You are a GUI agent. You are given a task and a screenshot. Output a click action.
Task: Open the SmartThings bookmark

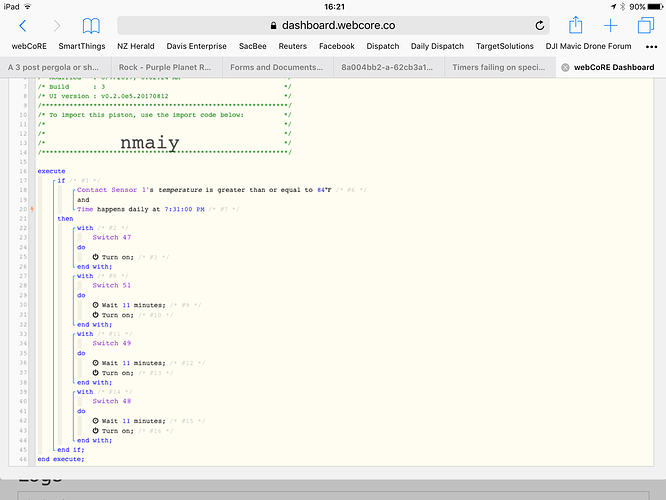(x=82, y=46)
